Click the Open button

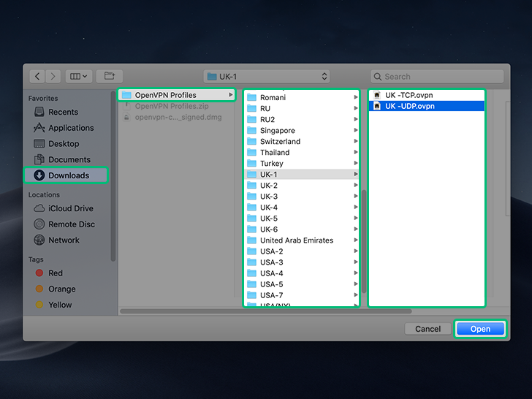coord(480,329)
